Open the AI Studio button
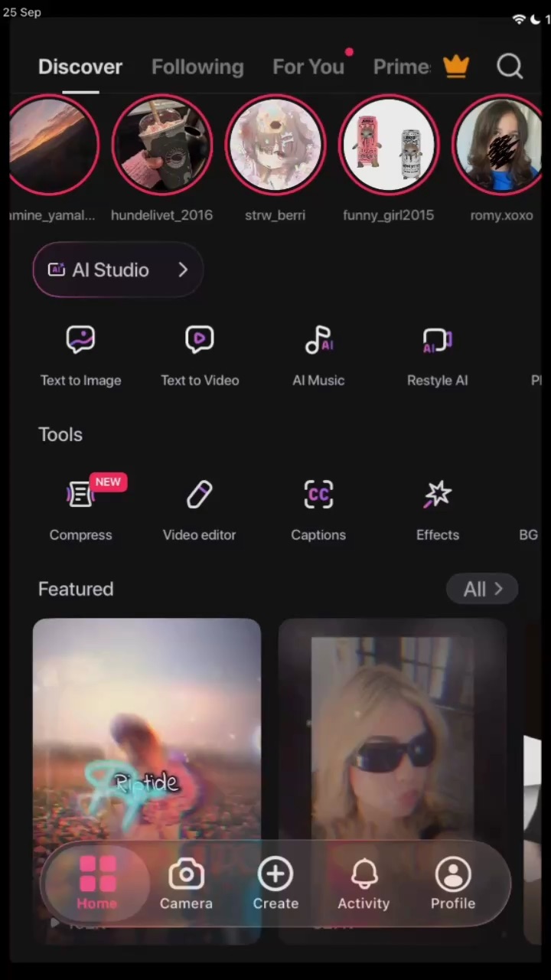The width and height of the screenshot is (551, 980). coord(118,269)
